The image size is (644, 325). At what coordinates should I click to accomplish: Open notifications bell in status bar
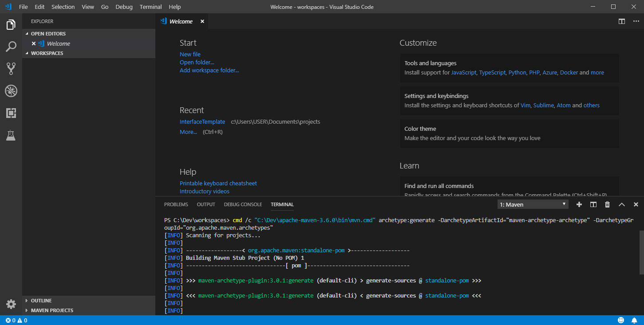634,320
